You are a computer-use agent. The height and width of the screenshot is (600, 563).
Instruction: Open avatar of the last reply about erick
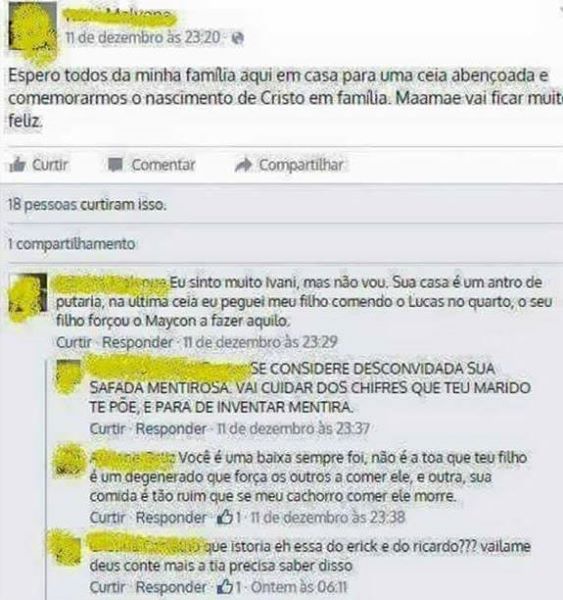pos(69,550)
